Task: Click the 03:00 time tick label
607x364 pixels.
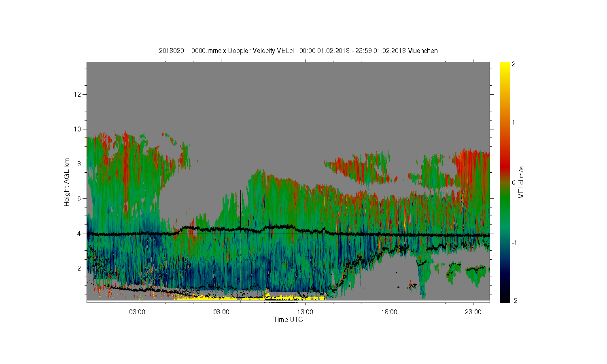Action: tap(137, 312)
